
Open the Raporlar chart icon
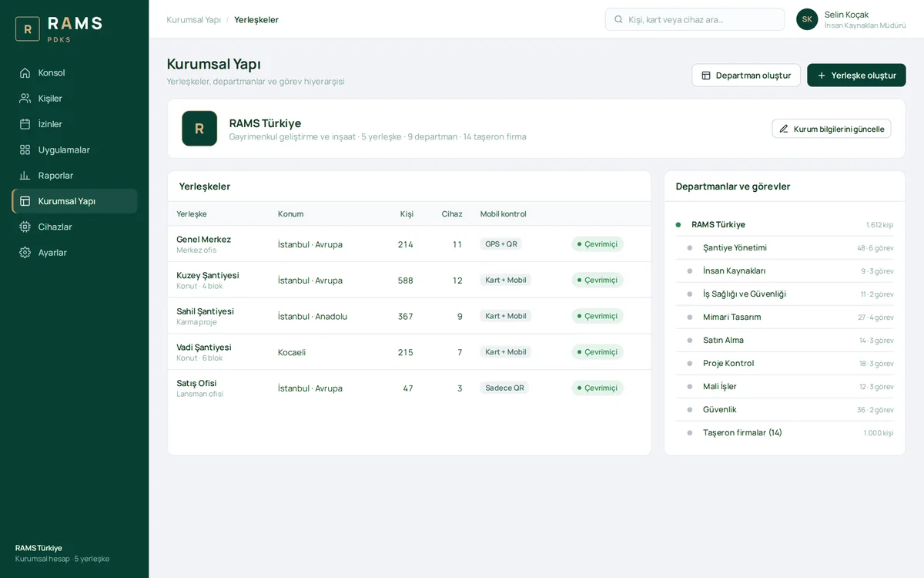(x=25, y=175)
